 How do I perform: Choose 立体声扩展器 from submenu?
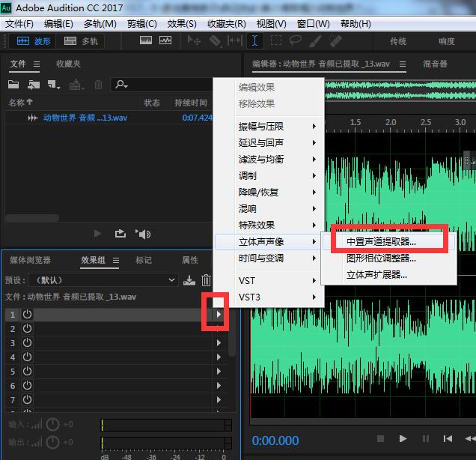(x=389, y=275)
